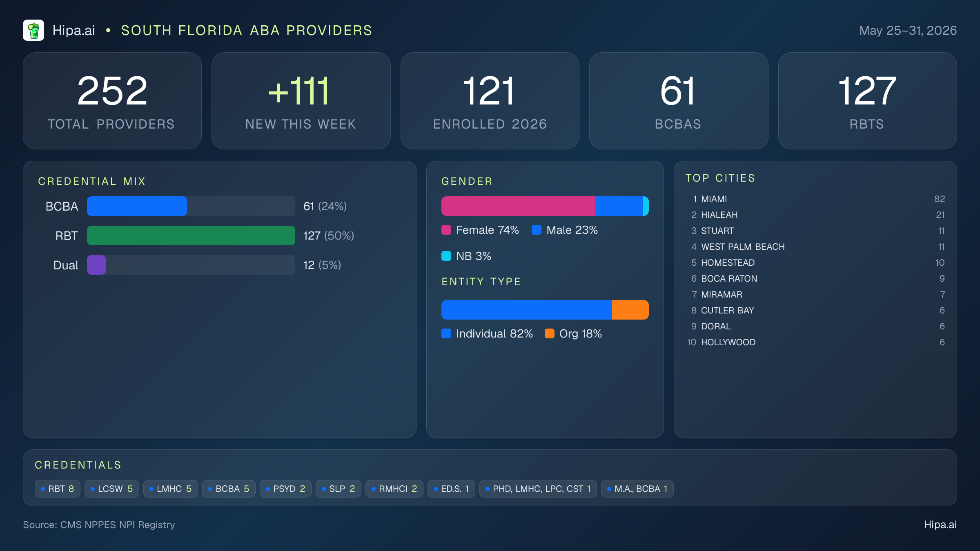Image resolution: width=980 pixels, height=551 pixels.
Task: Select the Cutler Bay row in Top Cities
Action: [815, 310]
